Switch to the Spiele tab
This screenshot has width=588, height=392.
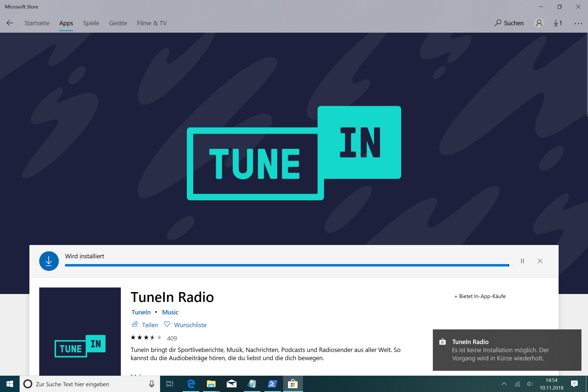91,23
